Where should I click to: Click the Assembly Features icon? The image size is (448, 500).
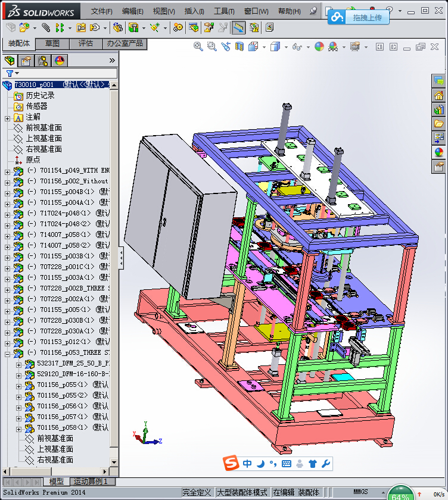(133, 27)
